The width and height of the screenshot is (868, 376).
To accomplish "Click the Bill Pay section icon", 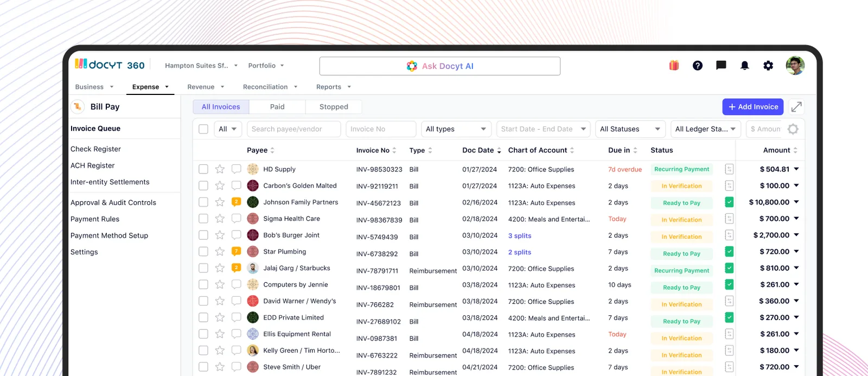I will click(78, 107).
